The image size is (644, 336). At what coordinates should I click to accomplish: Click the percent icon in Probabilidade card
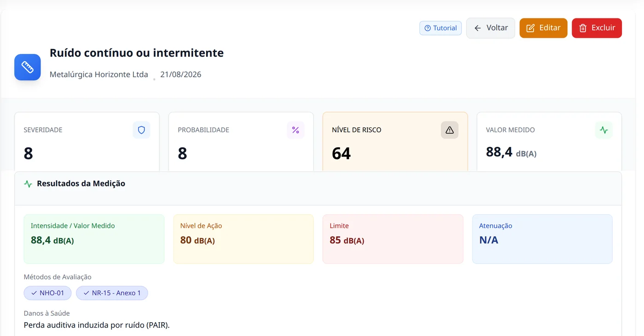point(295,130)
